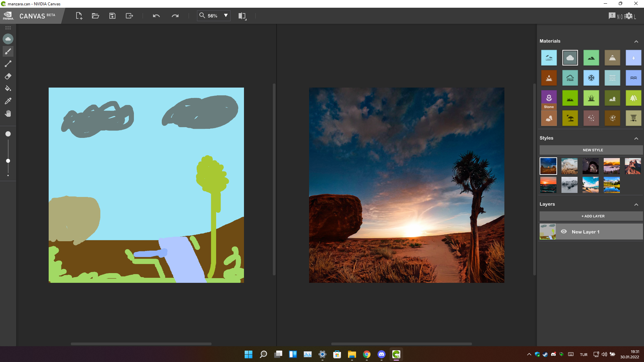Viewport: 644px width, 362px height.
Task: Pick the short Grass material
Action: point(570,98)
